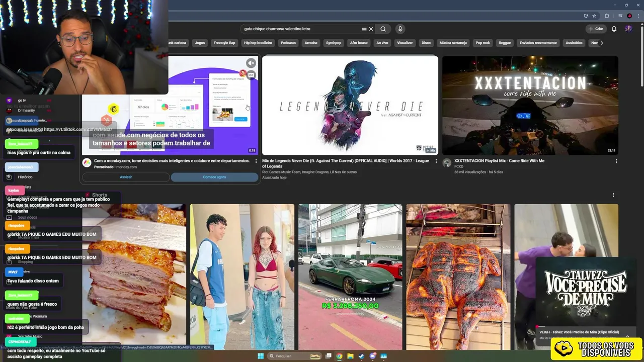644x362 pixels.
Task: Open options for XXXTENTACION Playlist Mix
Action: [616, 161]
